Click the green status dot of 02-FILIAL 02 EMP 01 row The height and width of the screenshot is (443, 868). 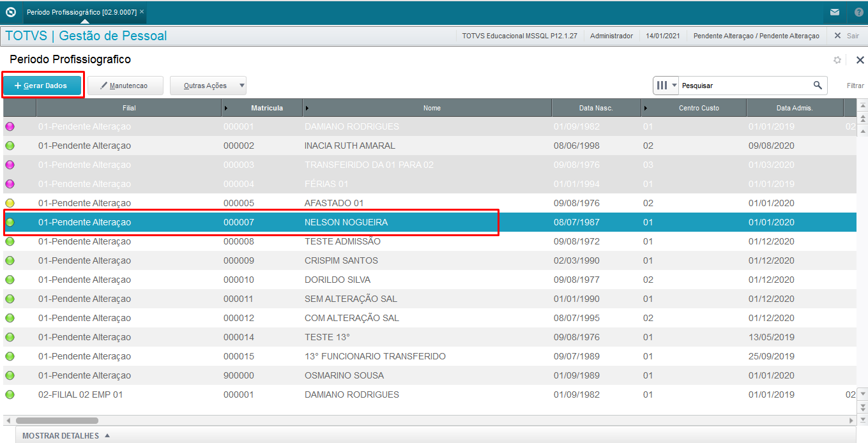pos(10,394)
